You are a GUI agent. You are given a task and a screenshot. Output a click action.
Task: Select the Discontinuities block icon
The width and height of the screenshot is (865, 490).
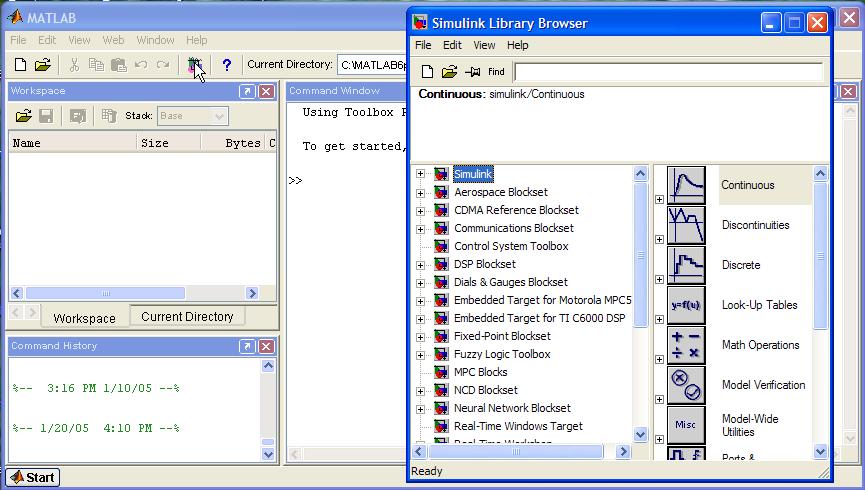coord(686,225)
